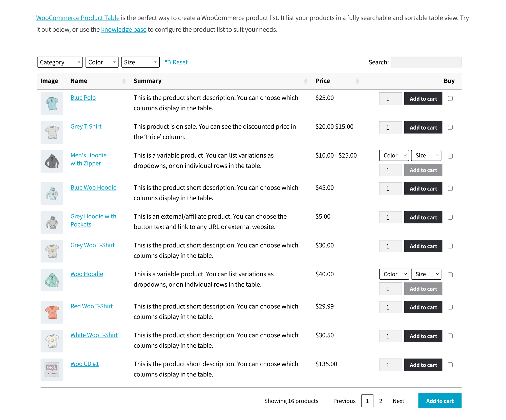Viewport: 506px width, 420px height.
Task: Select the Woo CD #1 checkbox
Action: tap(450, 365)
